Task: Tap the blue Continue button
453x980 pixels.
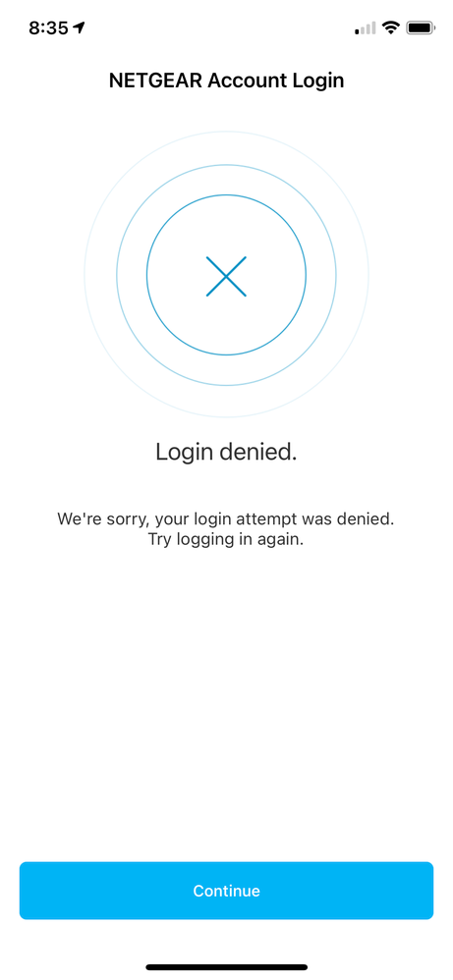Action: click(226, 890)
